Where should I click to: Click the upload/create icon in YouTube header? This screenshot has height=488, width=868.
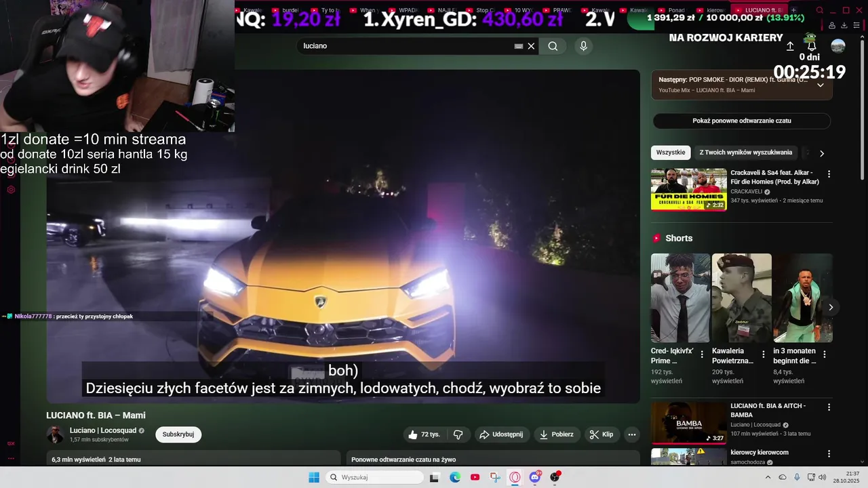[x=790, y=46]
